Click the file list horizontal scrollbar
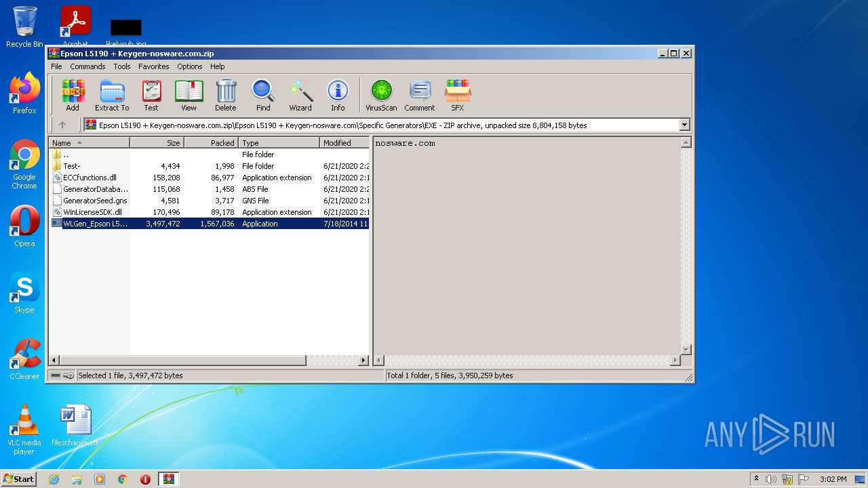Screen dimensions: 868x488 click(x=183, y=361)
